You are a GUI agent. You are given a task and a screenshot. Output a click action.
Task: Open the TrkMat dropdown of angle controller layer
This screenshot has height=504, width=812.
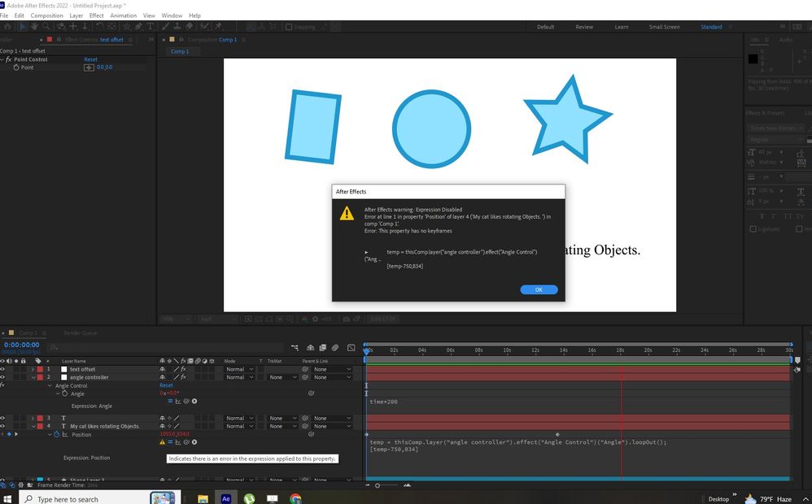tap(283, 377)
